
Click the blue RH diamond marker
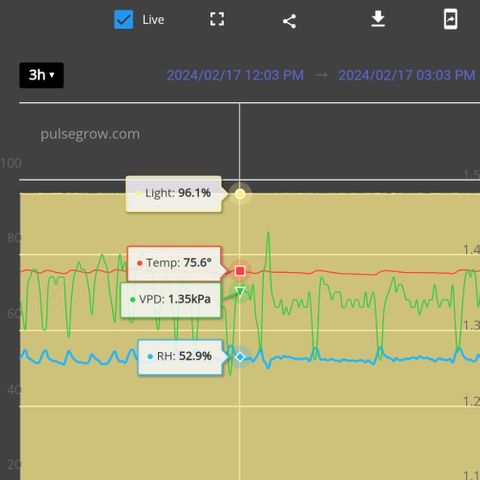tap(240, 357)
